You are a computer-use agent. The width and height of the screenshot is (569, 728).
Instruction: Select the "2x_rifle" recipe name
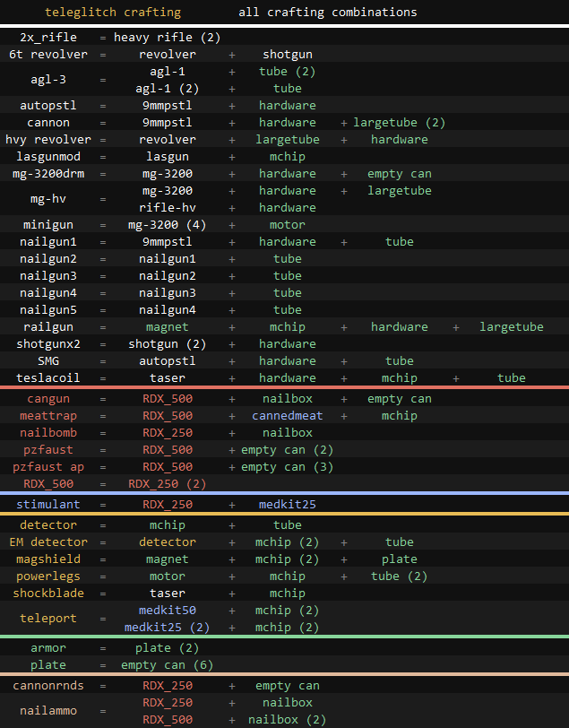(x=48, y=37)
